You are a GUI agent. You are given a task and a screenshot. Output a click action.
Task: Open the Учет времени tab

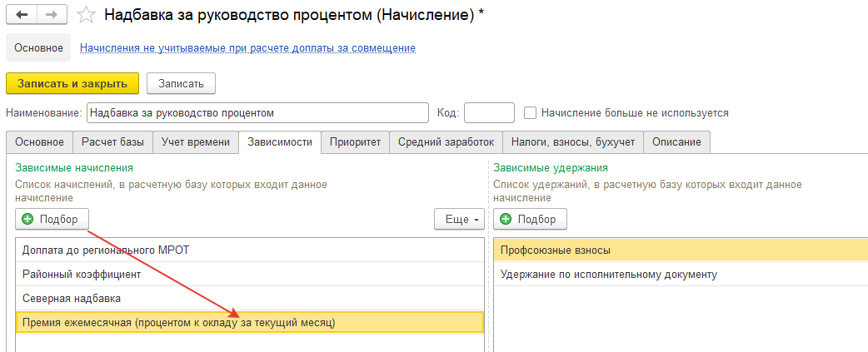coord(196,142)
